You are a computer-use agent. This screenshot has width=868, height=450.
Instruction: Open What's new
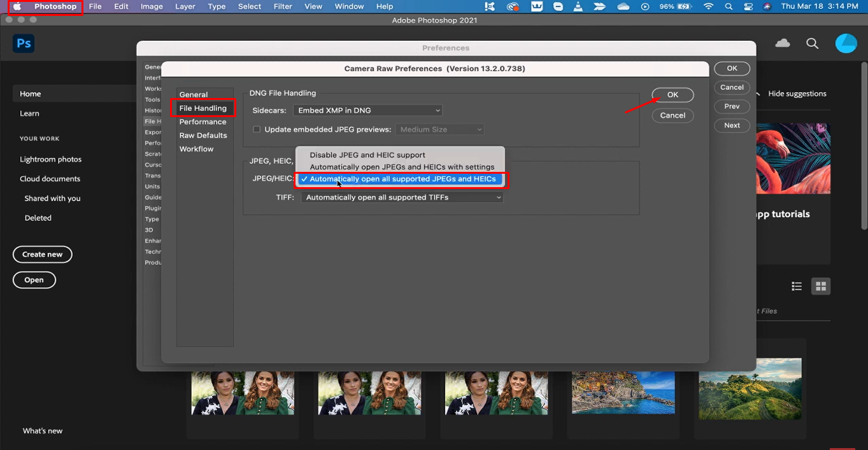(43, 431)
